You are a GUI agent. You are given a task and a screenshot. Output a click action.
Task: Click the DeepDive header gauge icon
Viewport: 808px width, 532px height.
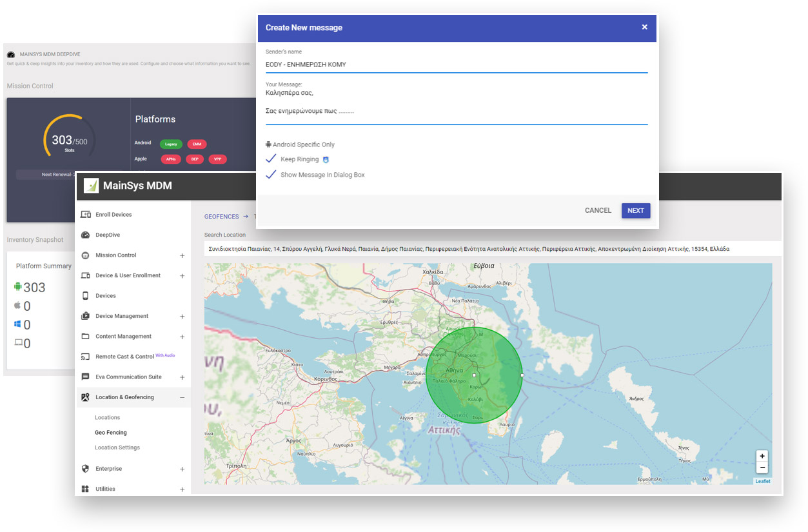(11, 55)
